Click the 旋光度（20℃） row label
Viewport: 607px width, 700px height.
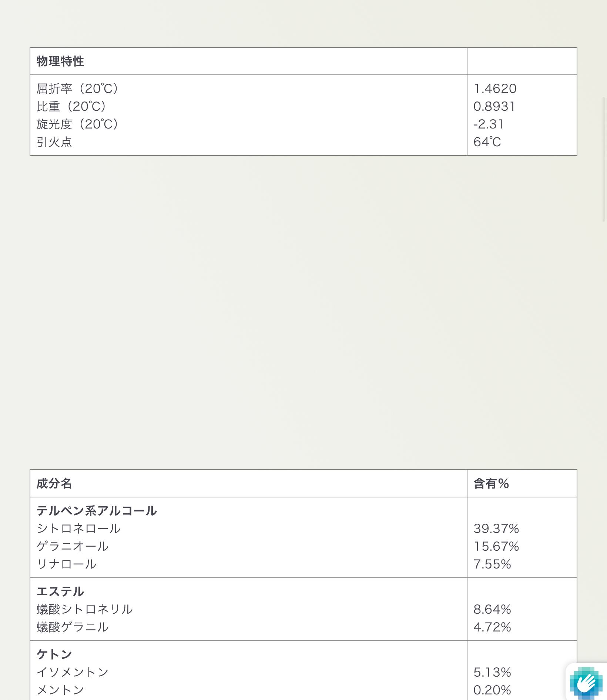[x=77, y=124]
